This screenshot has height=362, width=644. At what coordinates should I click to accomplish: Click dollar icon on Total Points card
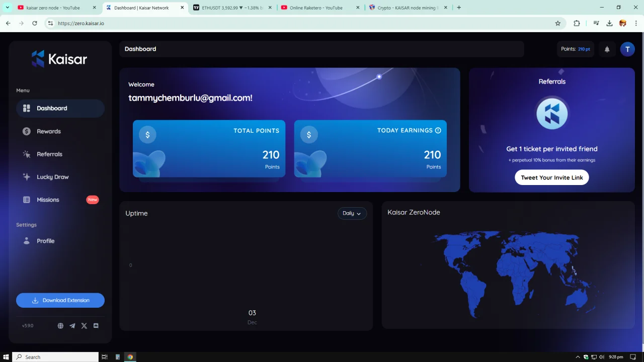(147, 135)
